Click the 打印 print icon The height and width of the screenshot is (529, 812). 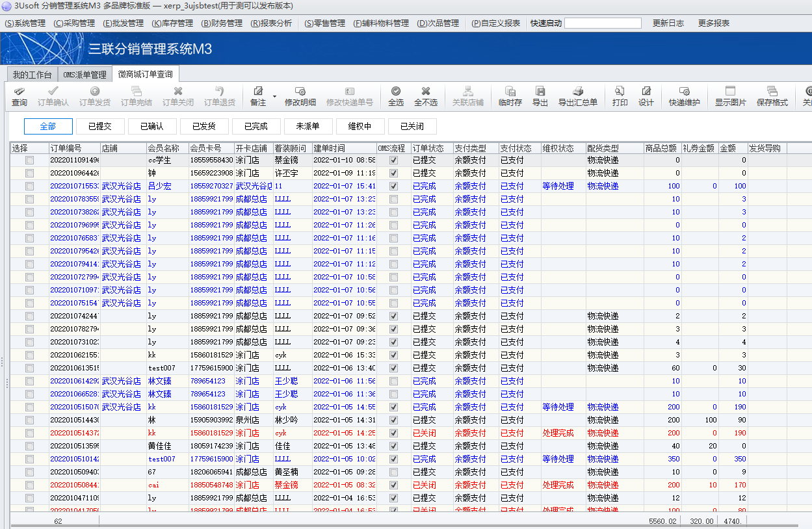click(620, 96)
